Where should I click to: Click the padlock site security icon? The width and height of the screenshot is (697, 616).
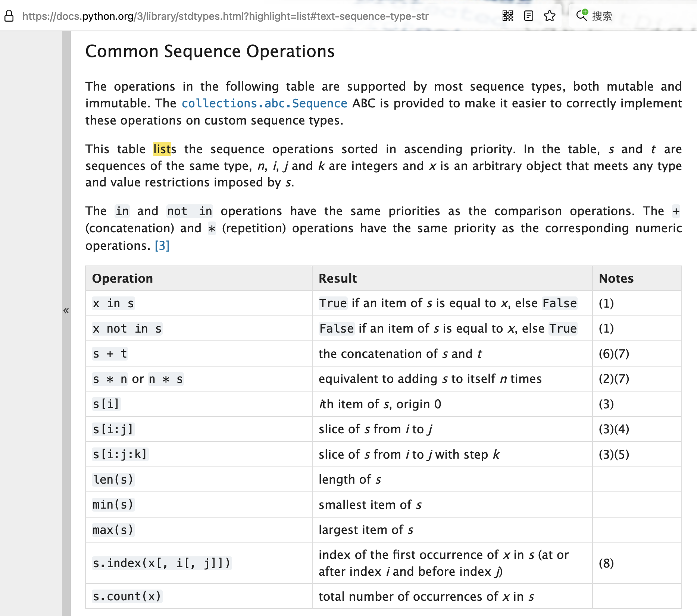[x=9, y=16]
